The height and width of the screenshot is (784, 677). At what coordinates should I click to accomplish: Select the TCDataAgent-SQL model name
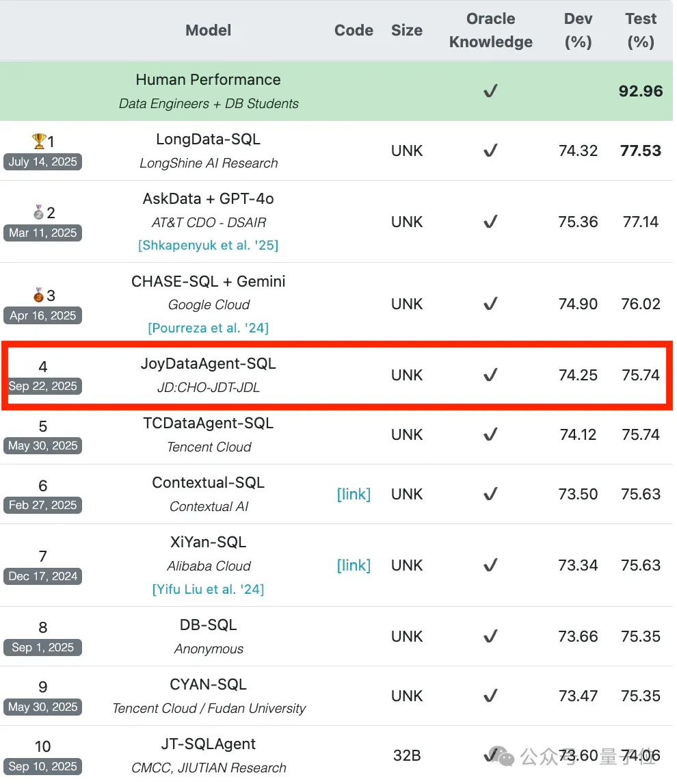209,423
